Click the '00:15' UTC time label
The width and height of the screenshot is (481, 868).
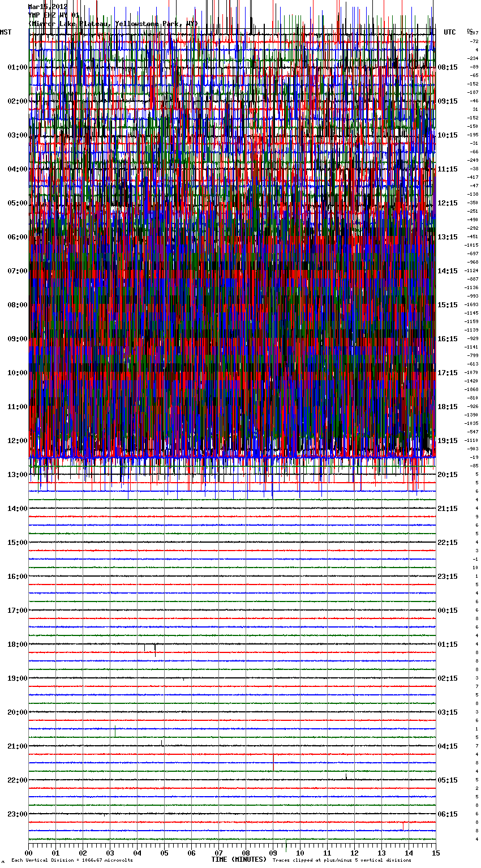point(448,611)
